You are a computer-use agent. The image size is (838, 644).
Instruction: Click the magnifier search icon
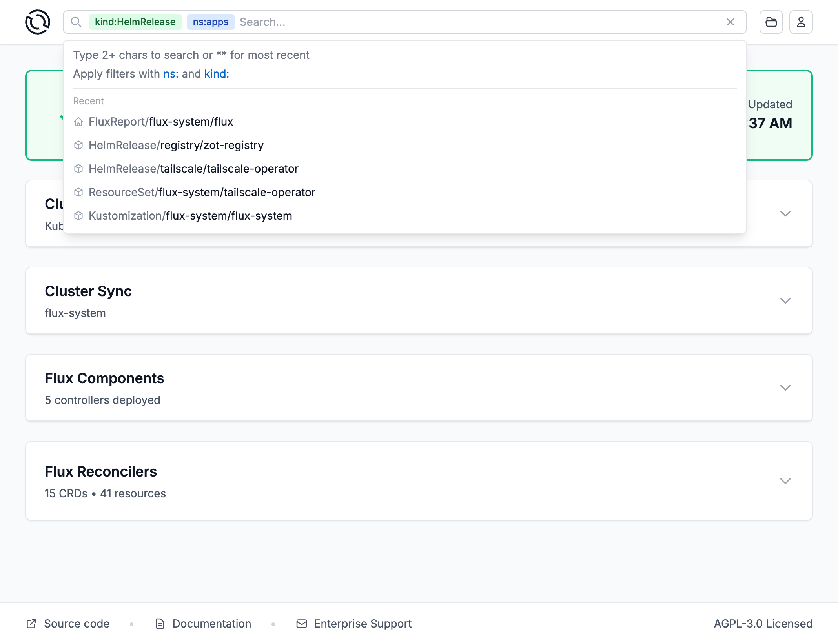pos(76,22)
